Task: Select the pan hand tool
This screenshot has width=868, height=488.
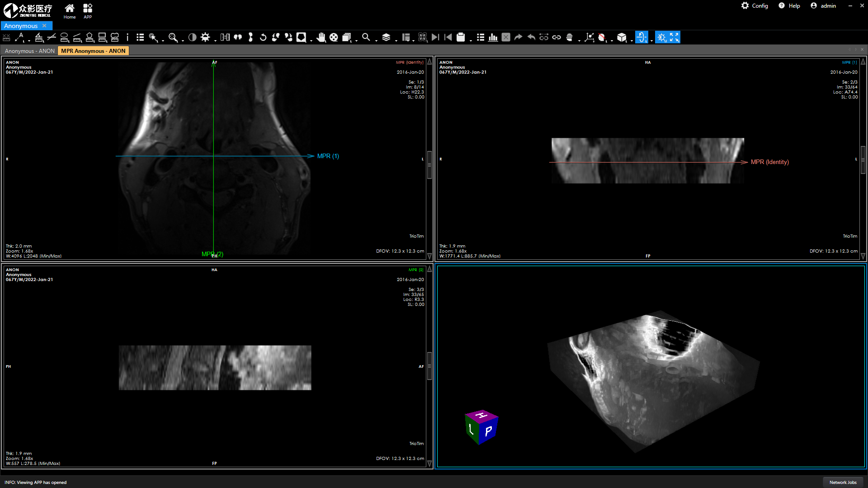Action: [x=321, y=37]
